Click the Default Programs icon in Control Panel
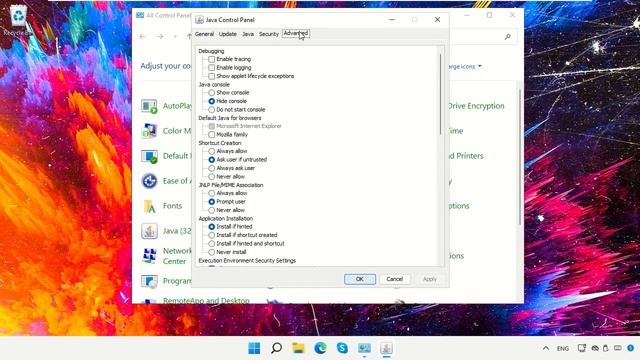The height and width of the screenshot is (360, 640). (149, 156)
